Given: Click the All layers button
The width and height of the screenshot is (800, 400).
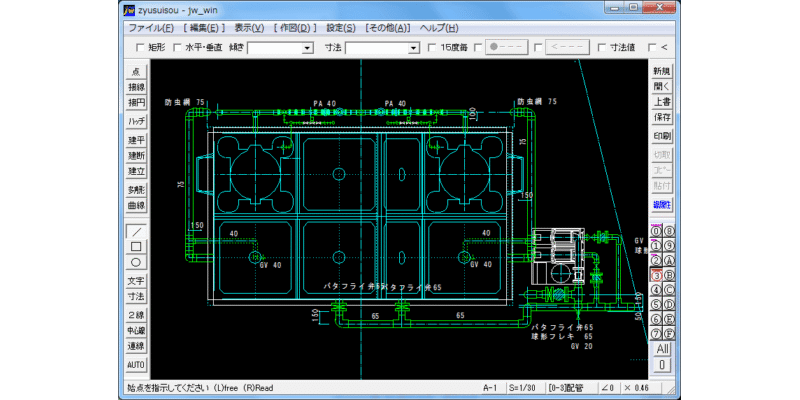Looking at the screenshot, I should click(x=662, y=349).
